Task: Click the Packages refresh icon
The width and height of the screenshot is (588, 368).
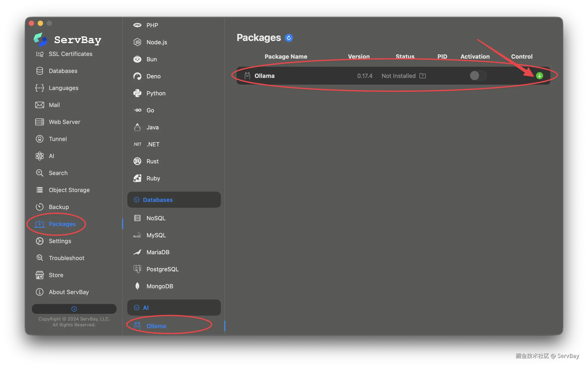Action: [289, 38]
